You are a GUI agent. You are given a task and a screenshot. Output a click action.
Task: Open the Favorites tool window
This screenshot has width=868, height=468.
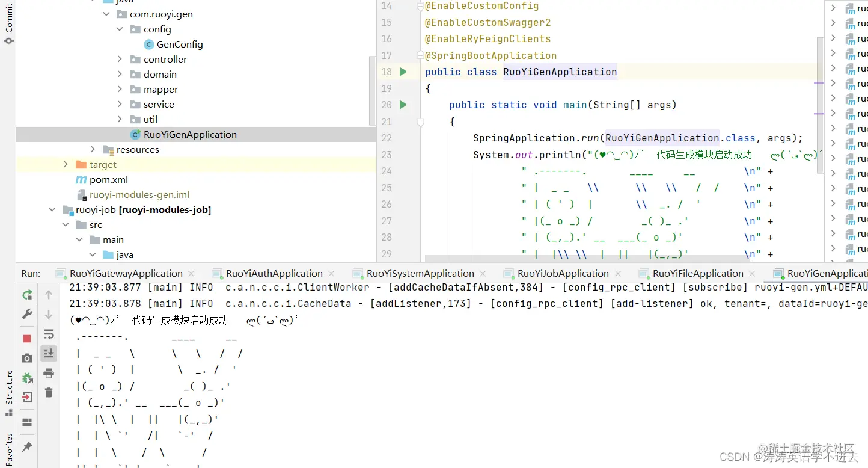coord(8,448)
